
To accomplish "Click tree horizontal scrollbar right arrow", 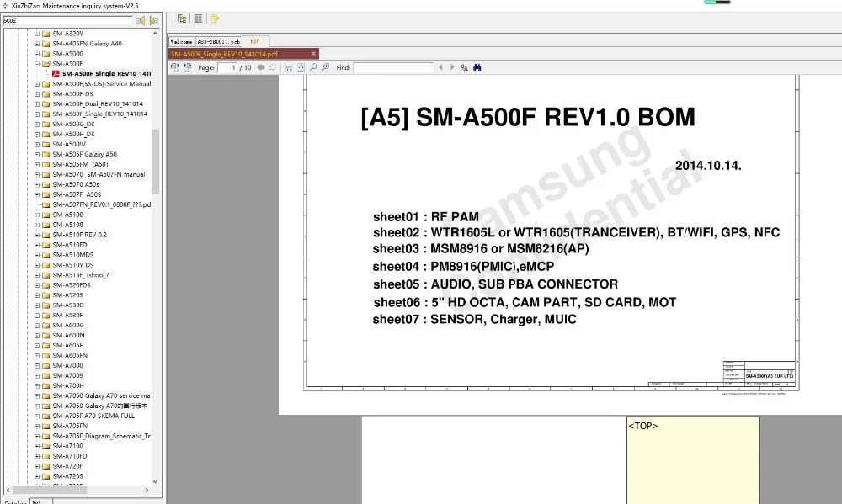I will pos(147,490).
